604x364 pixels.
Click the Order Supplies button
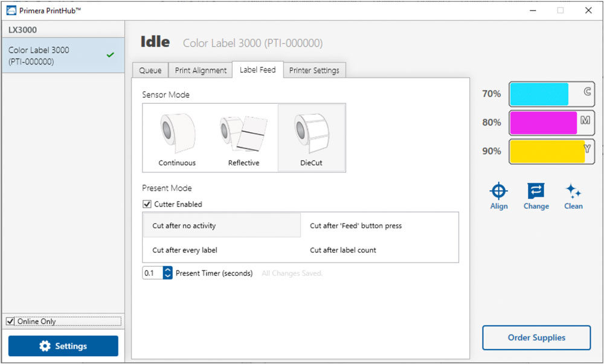coord(536,337)
